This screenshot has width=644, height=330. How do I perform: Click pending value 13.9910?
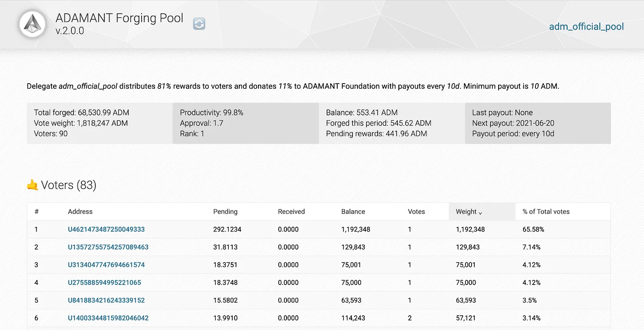[x=225, y=318]
